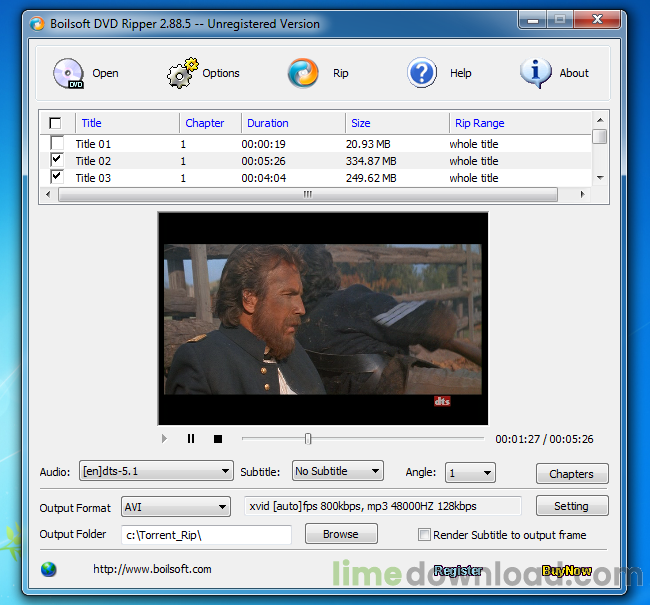Screen dimensions: 650x605
Task: Enable Render Subtitle to output frame
Action: coord(424,535)
